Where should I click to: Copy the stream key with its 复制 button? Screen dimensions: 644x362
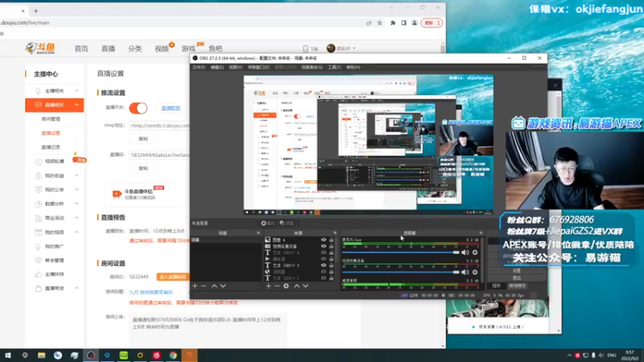143,168
